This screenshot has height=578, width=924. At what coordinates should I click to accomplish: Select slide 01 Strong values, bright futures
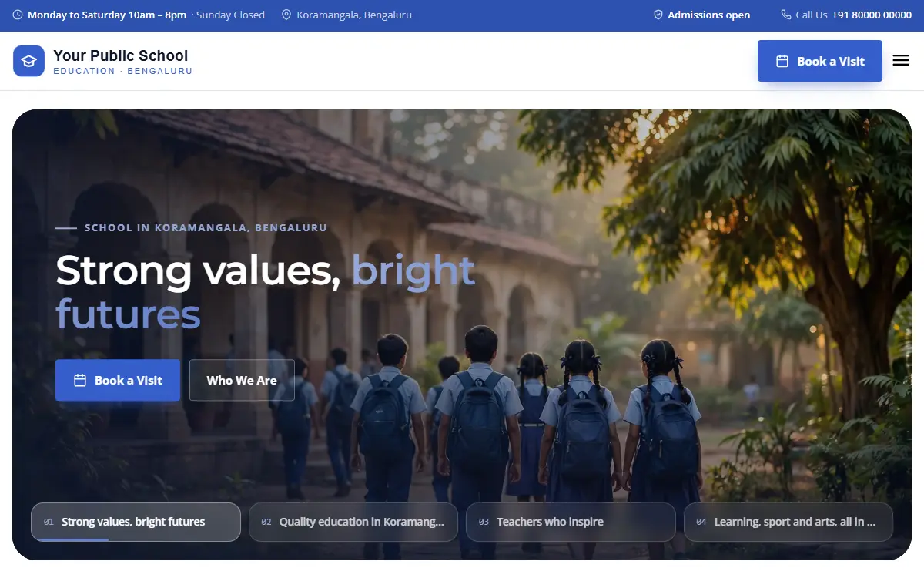tap(136, 523)
